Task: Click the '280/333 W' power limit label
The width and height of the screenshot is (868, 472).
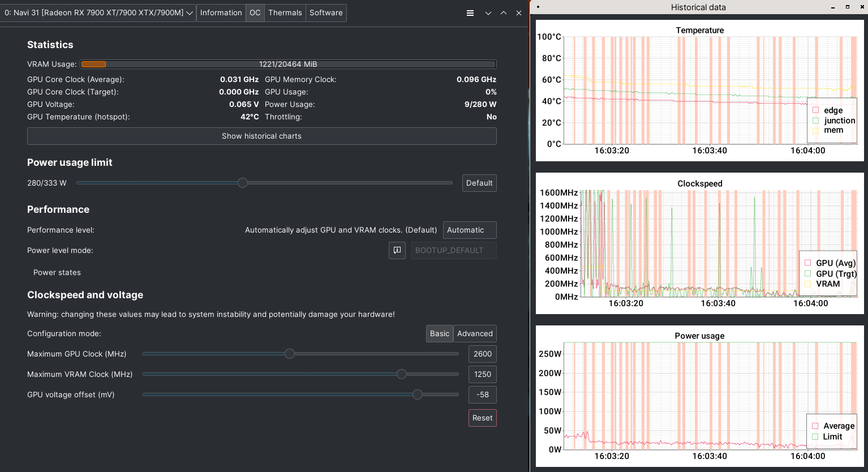Action: (47, 183)
